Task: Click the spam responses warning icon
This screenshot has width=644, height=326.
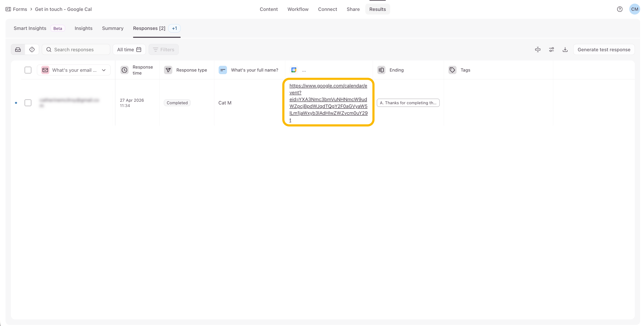Action: coord(32,50)
